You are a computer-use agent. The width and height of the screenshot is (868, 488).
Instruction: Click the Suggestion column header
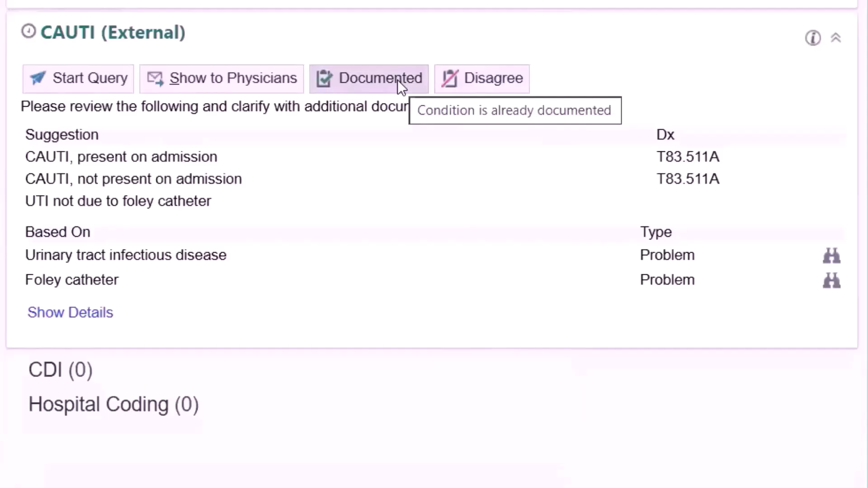pos(62,135)
